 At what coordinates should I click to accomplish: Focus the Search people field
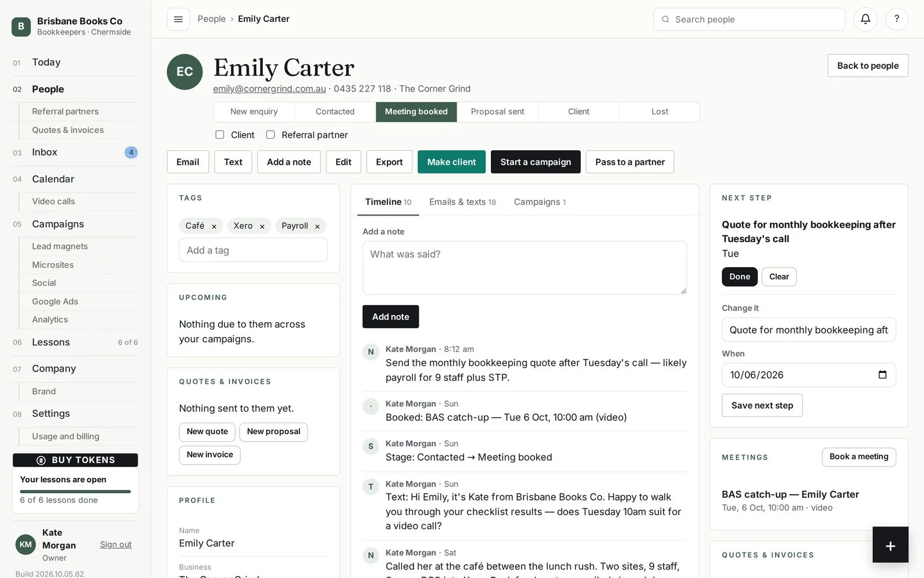pyautogui.click(x=749, y=19)
